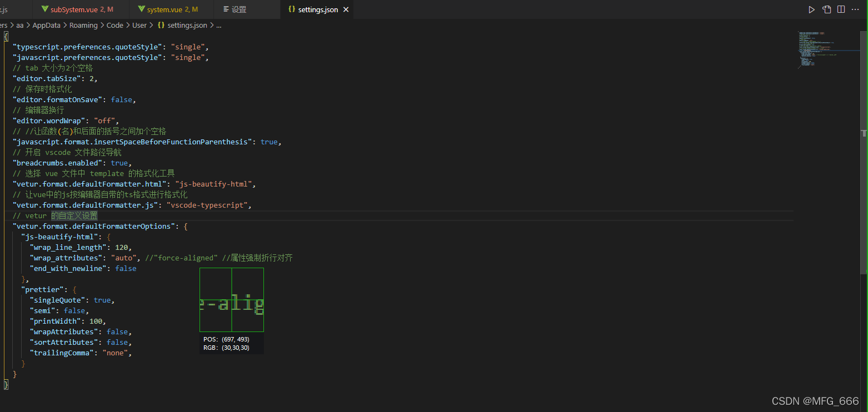Click Roaming in the breadcrumb path
Screen dimensions: 868x412
[83, 25]
